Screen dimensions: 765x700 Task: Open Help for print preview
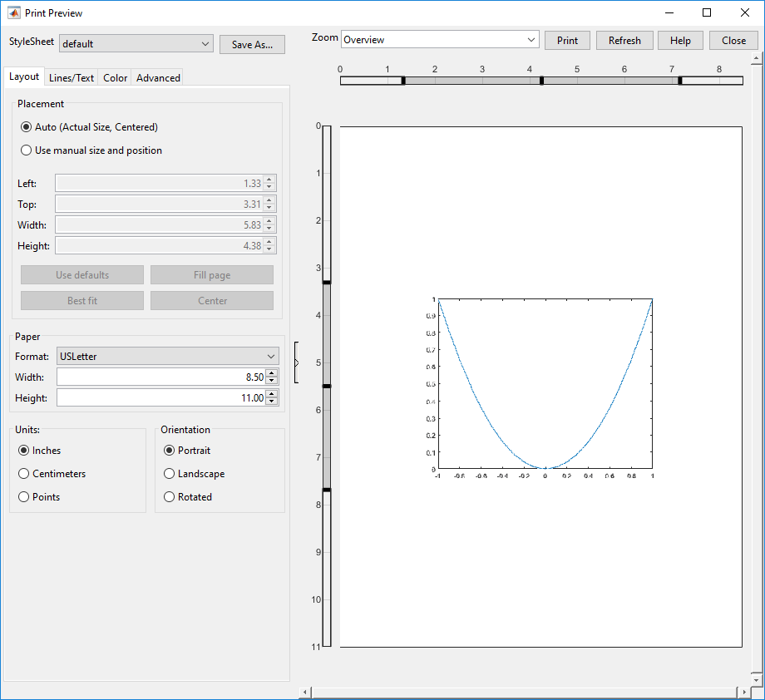pyautogui.click(x=680, y=41)
